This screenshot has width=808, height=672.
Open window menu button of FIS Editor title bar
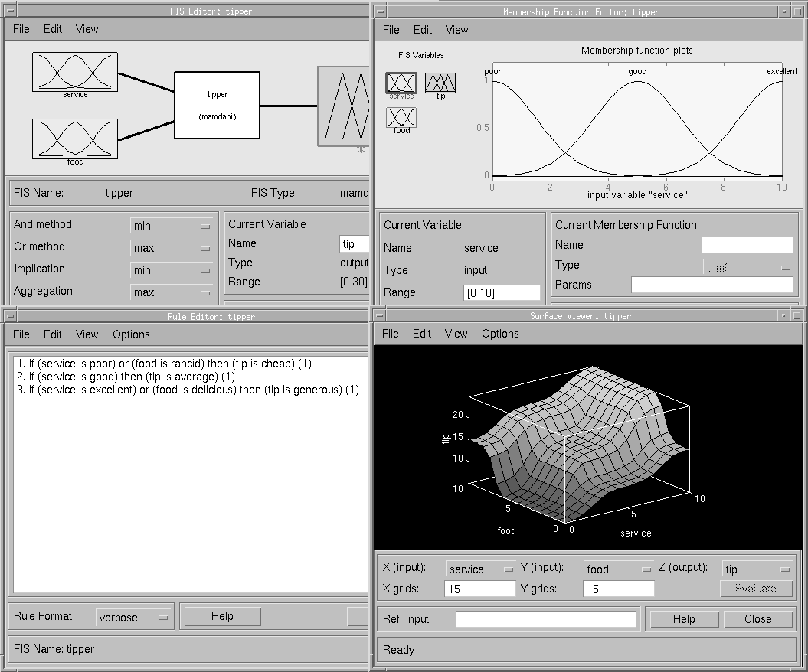click(10, 11)
